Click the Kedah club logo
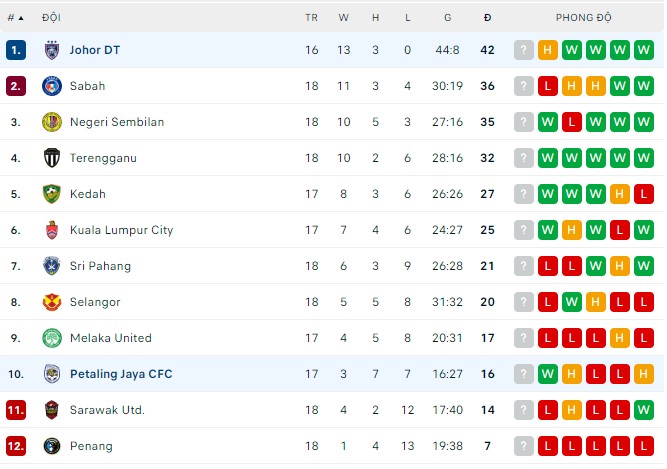667x469 pixels. pyautogui.click(x=52, y=194)
